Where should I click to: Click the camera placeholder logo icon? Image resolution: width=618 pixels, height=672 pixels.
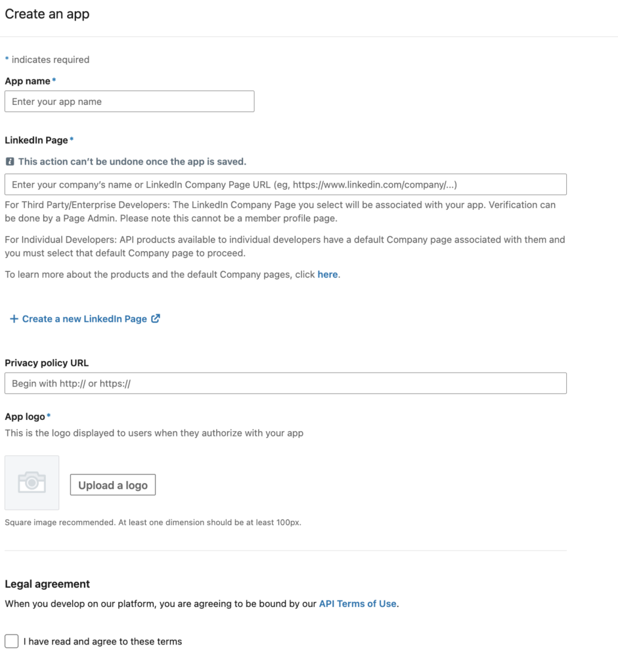(x=32, y=483)
